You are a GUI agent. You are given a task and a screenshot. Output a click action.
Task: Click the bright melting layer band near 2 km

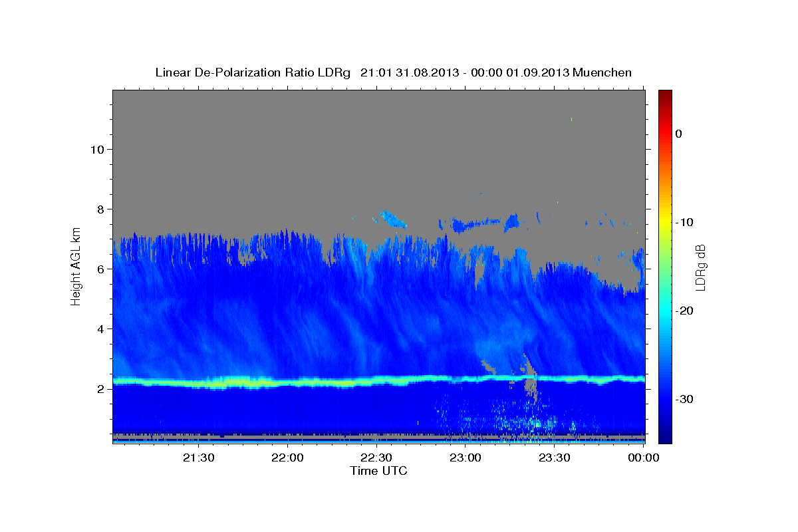point(378,380)
